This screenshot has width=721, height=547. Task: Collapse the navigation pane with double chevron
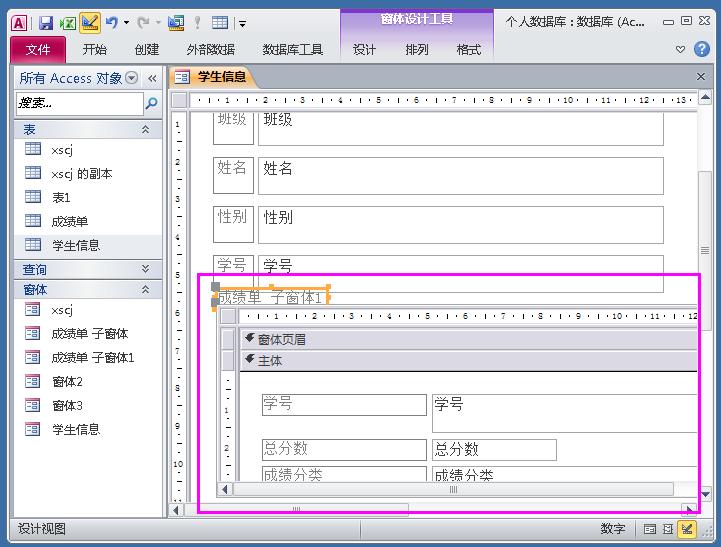point(152,79)
